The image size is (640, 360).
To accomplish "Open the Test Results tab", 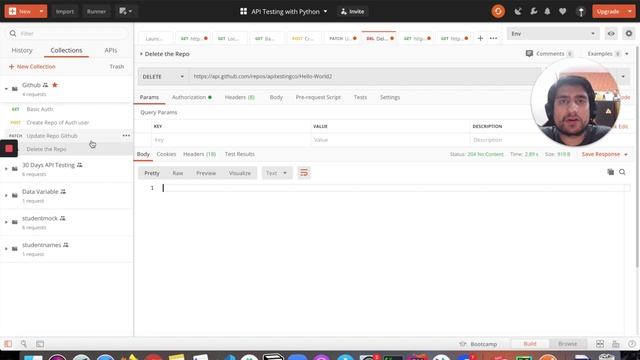I will 240,154.
